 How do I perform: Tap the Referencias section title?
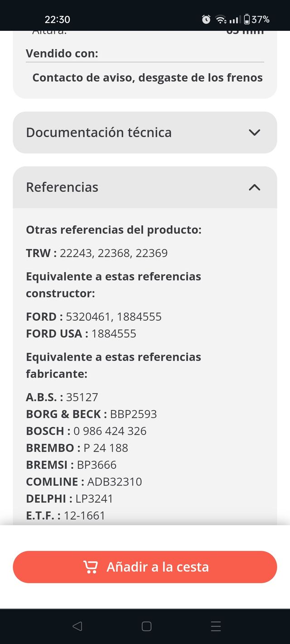(x=62, y=187)
